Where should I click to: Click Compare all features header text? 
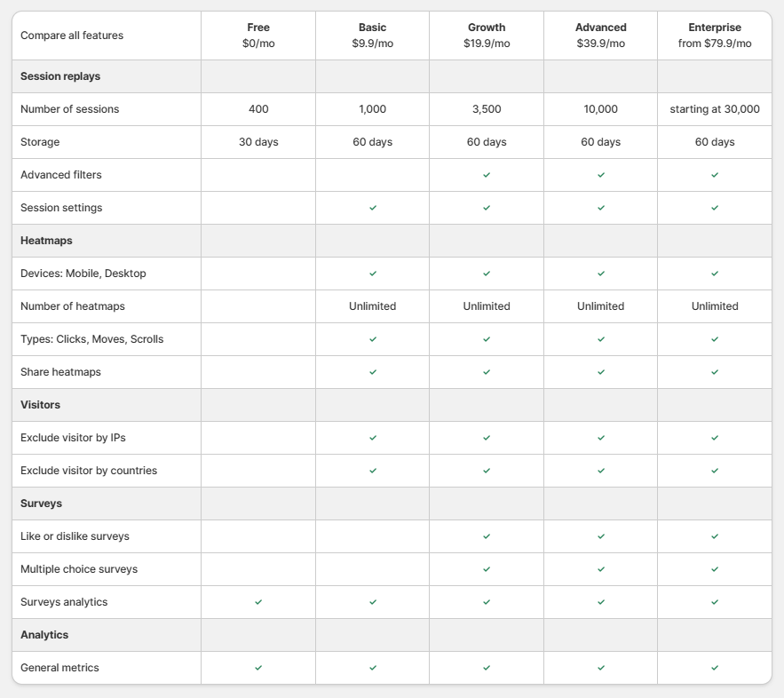(72, 36)
